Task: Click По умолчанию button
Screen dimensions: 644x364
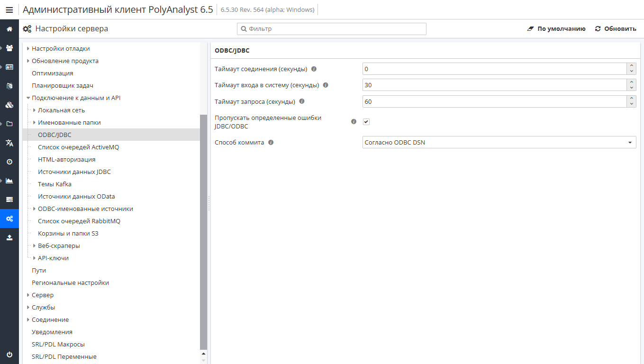Action: point(556,29)
